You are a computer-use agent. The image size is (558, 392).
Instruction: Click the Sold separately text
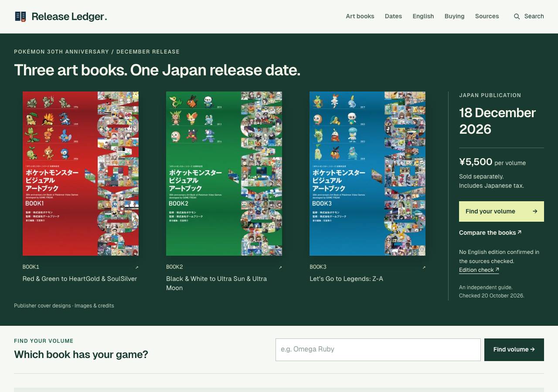[x=481, y=176]
